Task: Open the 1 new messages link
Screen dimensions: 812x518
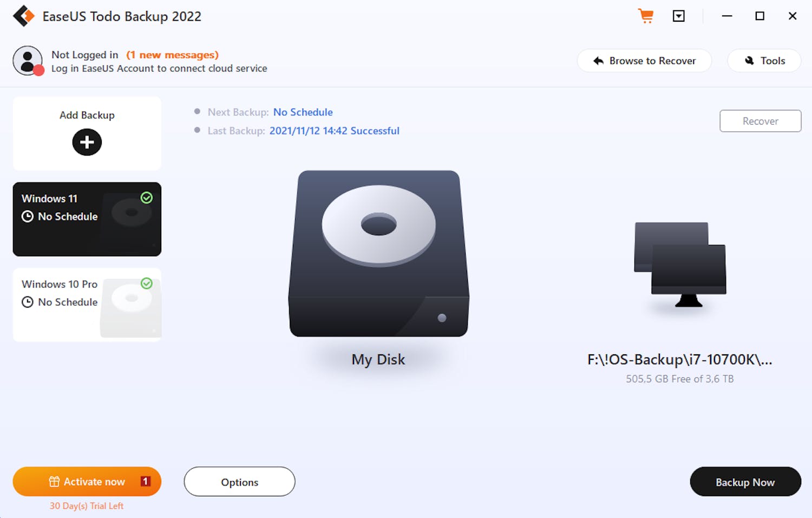Action: point(172,55)
